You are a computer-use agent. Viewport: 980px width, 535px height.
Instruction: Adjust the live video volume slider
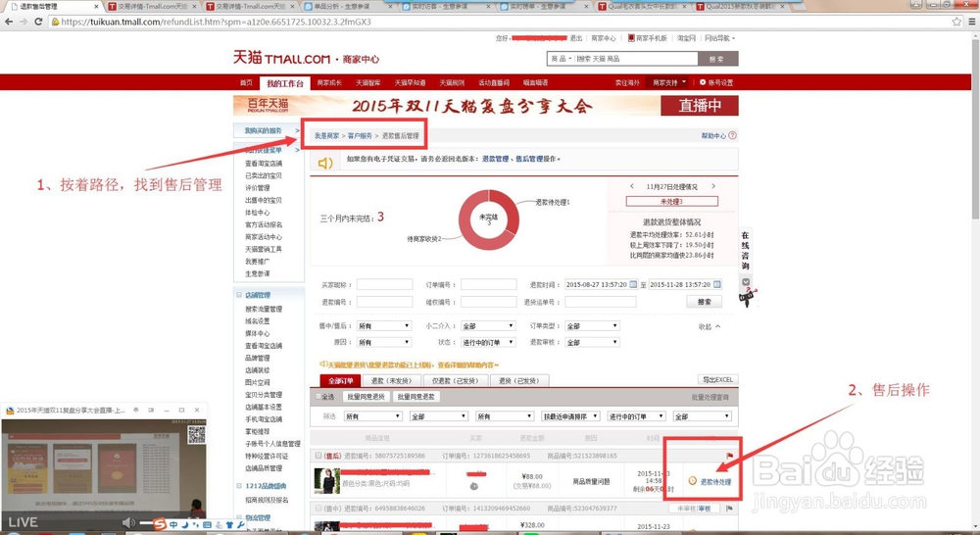(x=146, y=522)
